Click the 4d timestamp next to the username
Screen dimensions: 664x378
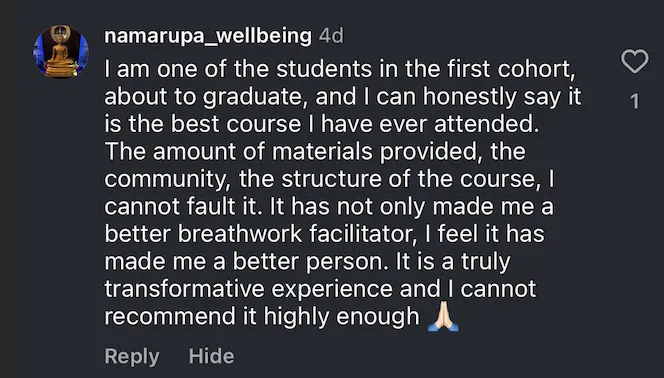click(331, 36)
